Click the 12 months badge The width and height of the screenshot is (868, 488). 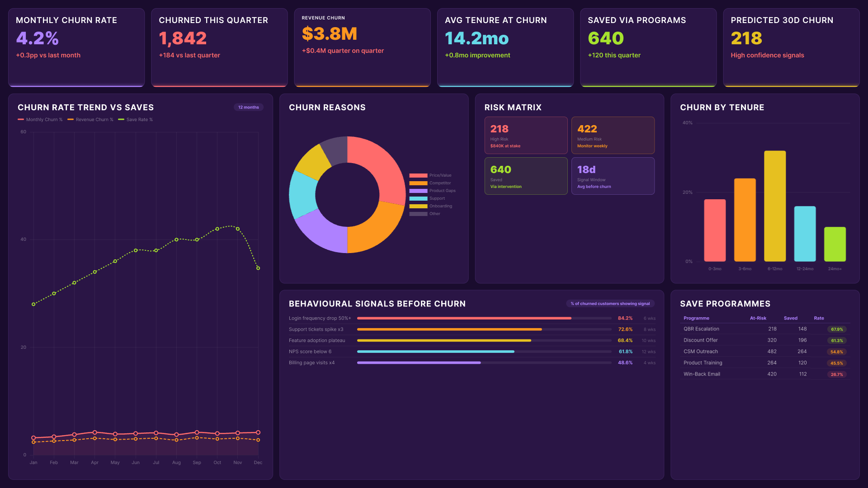pyautogui.click(x=248, y=107)
